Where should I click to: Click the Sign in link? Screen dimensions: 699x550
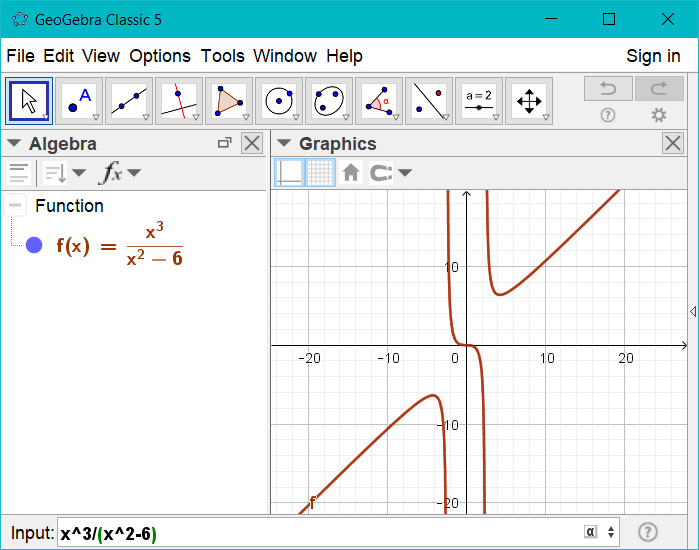(653, 56)
